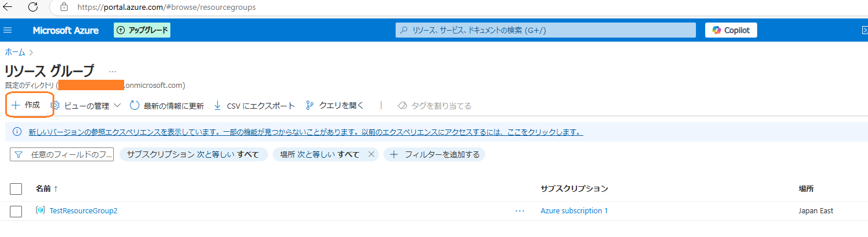Open the Azure hamburger portal menu
Viewport: 868px width, 237px height.
pos(8,30)
